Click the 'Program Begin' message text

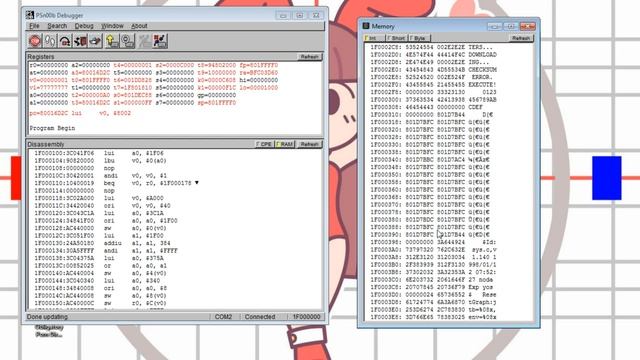52,128
